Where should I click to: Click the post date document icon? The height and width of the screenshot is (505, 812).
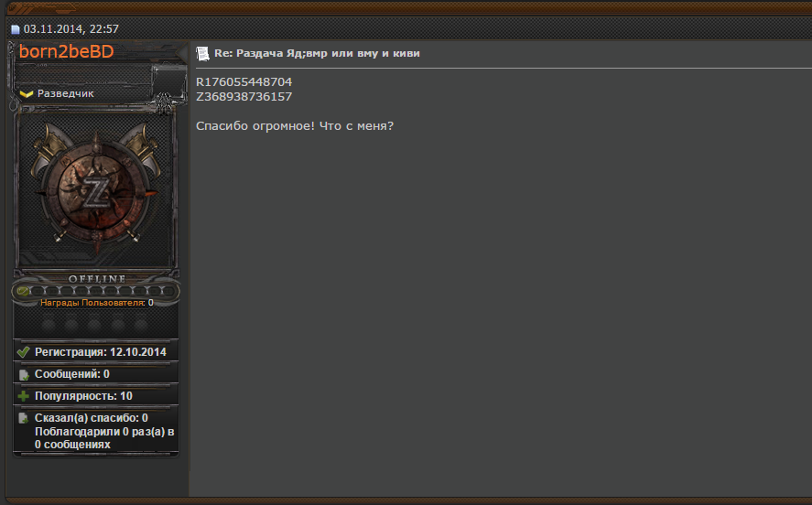(16, 29)
